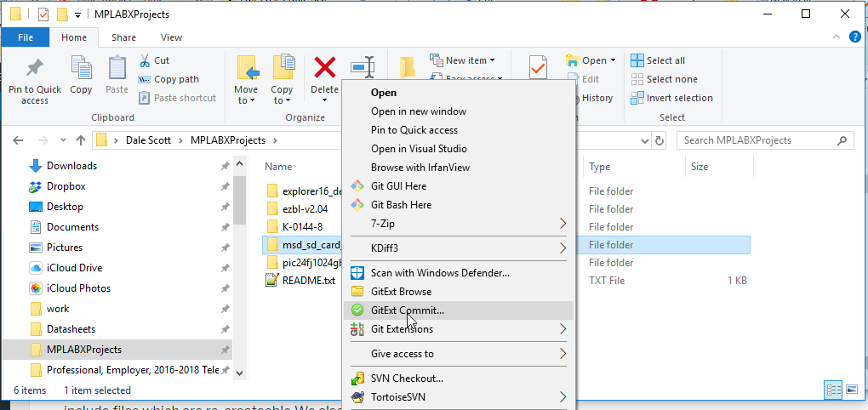Open the ribbon Open dropdown arrow

point(612,60)
